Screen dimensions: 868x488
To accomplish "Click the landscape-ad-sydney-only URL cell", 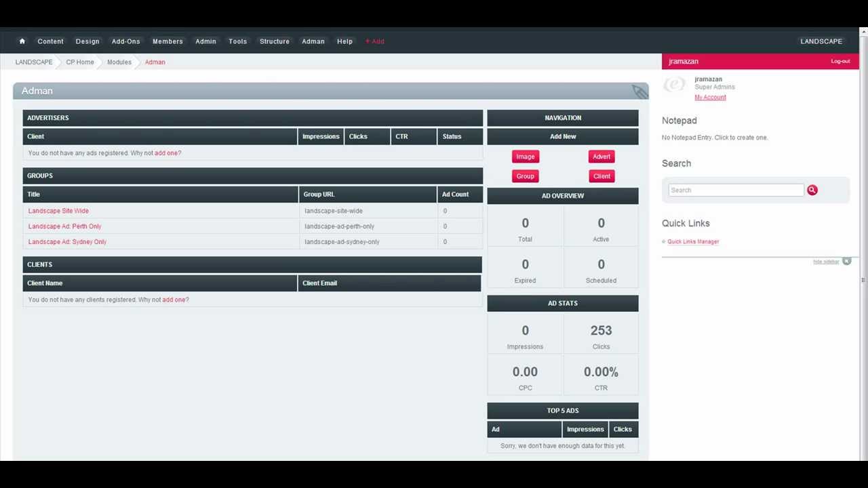I will pyautogui.click(x=368, y=242).
